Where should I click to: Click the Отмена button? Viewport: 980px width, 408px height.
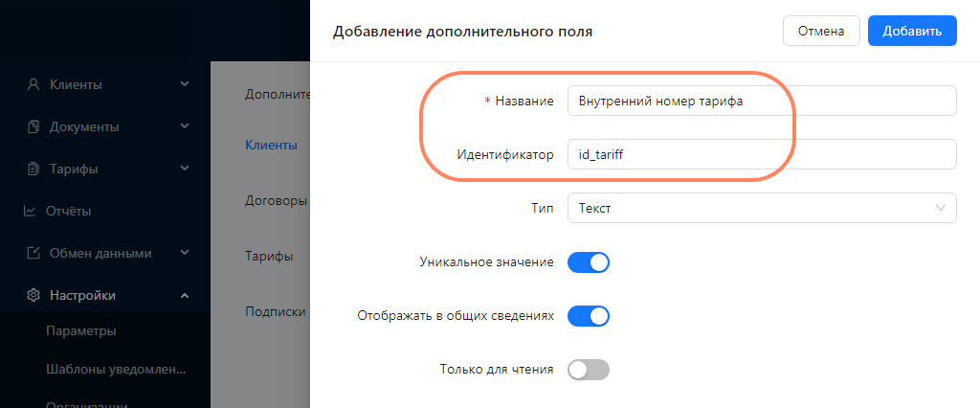(821, 31)
